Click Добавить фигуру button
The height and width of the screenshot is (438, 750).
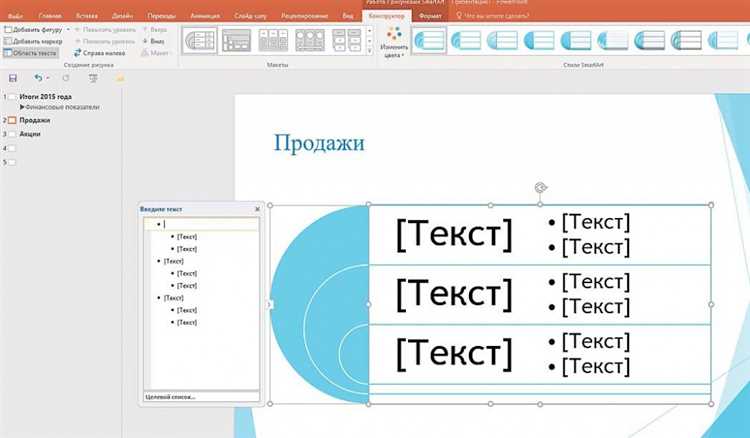coord(33,30)
